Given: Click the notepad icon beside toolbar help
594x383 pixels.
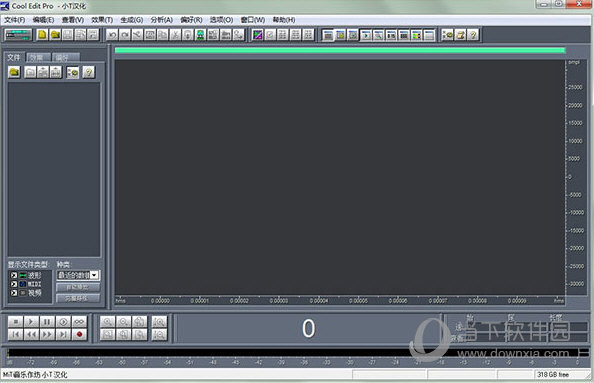Looking at the screenshot, I should tap(460, 35).
